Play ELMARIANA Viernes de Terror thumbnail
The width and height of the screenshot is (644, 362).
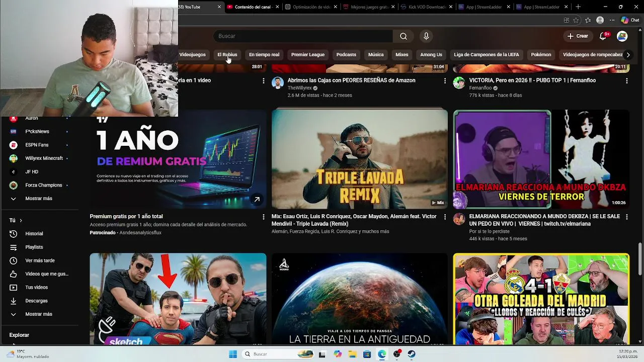541,159
